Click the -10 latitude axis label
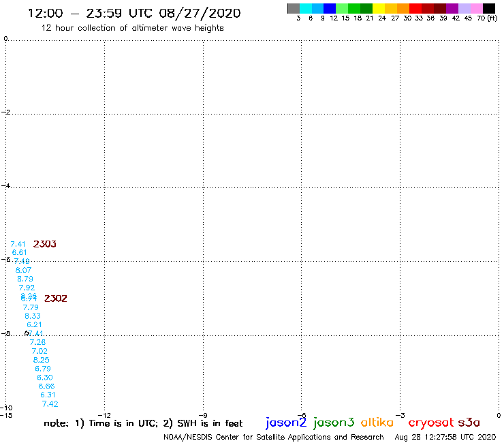This screenshot has height=443, width=504. (6, 408)
